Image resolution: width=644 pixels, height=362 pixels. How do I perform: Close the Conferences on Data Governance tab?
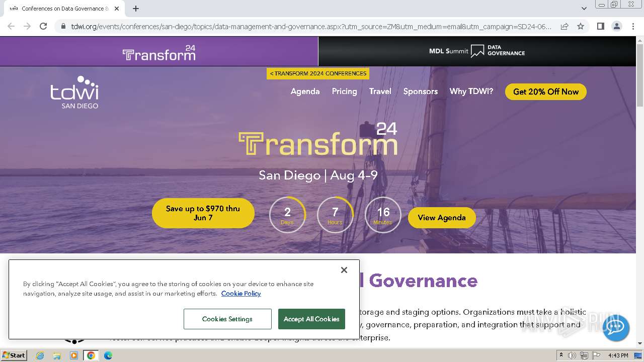tap(117, 9)
